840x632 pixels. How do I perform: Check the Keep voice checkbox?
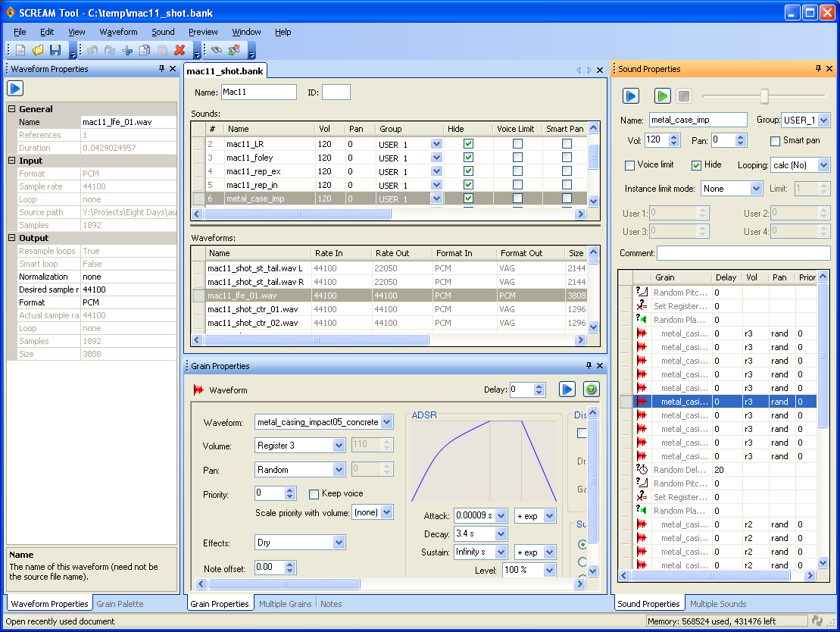(x=314, y=493)
